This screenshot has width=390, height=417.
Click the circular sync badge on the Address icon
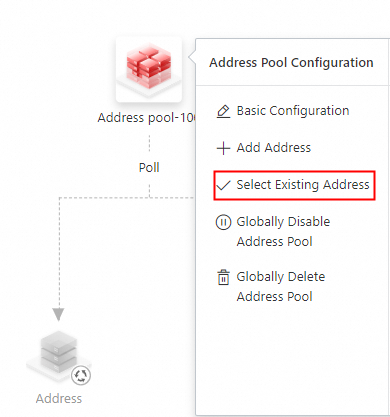point(81,375)
